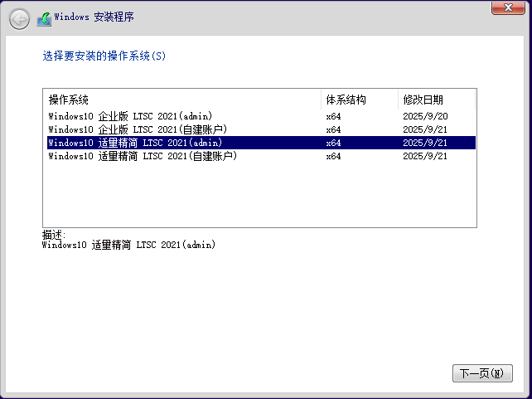This screenshot has width=532, height=399.
Task: Choose Windows10 适量精简 LTSC 2021(自建账户)
Action: 143,156
